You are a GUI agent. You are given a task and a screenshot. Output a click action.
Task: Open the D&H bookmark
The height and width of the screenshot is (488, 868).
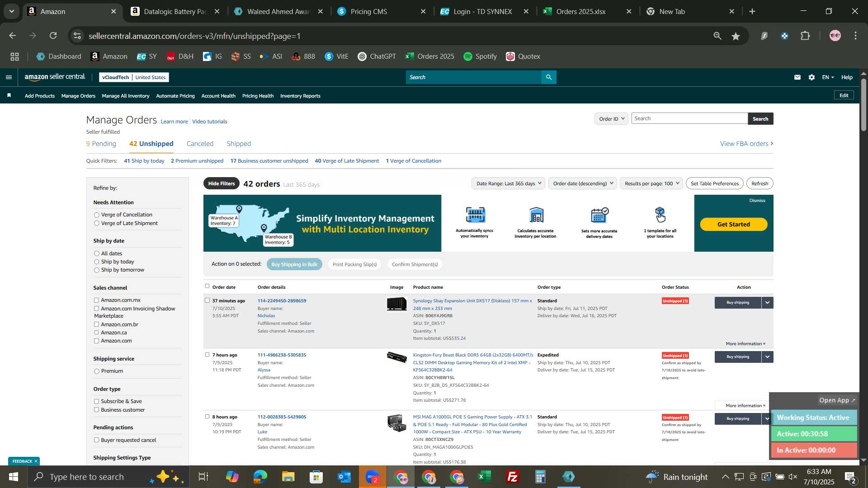(180, 56)
